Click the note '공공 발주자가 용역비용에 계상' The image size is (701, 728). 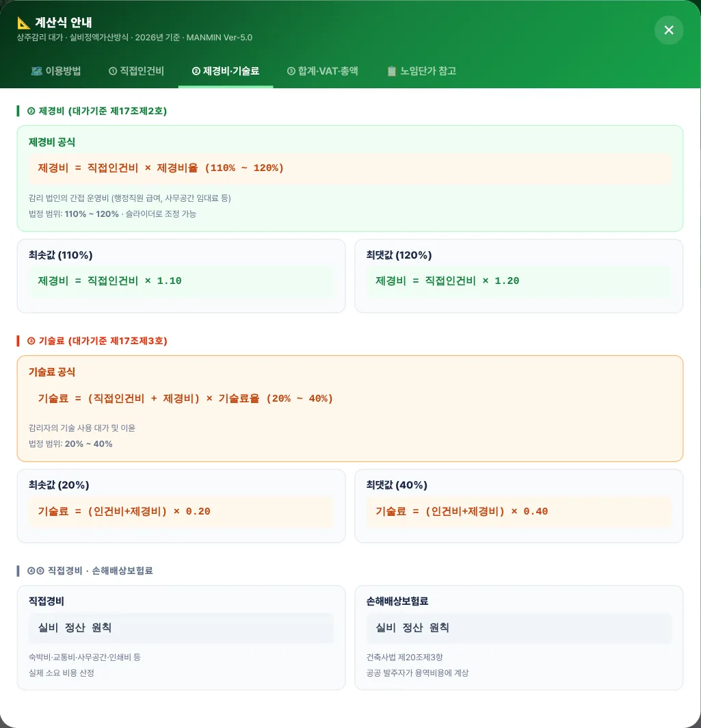click(x=418, y=673)
